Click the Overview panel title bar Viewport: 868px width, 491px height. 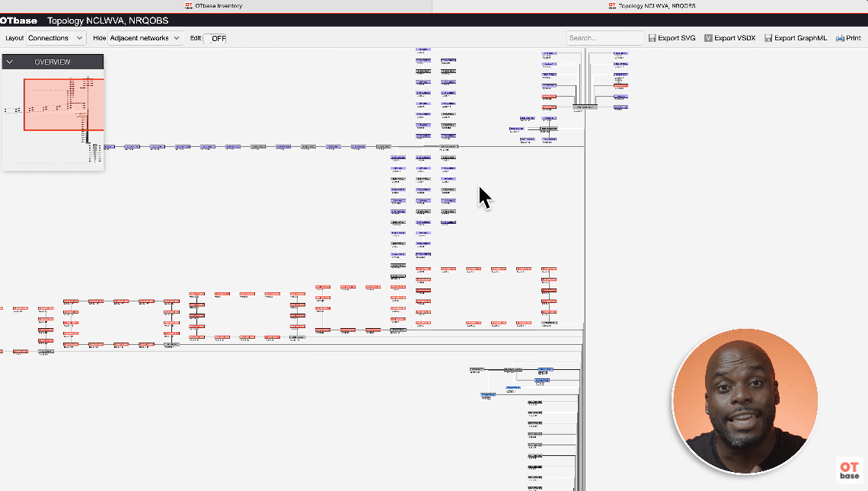tap(53, 62)
